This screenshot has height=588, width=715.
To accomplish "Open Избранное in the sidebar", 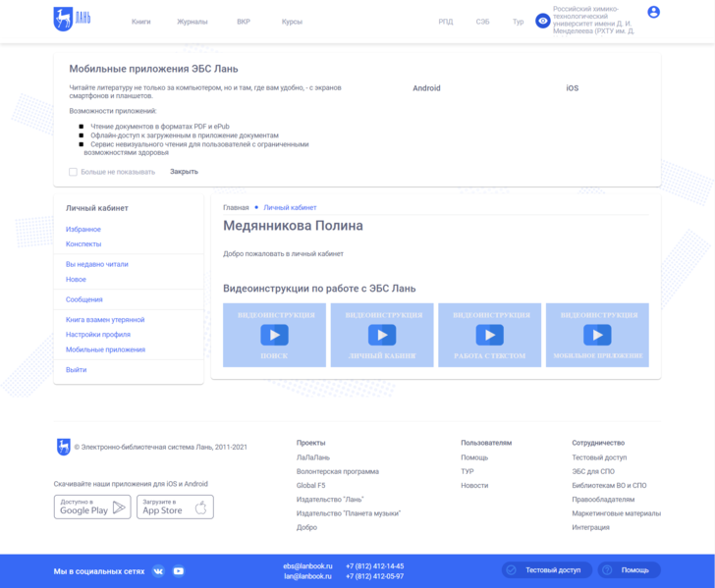I will point(83,230).
